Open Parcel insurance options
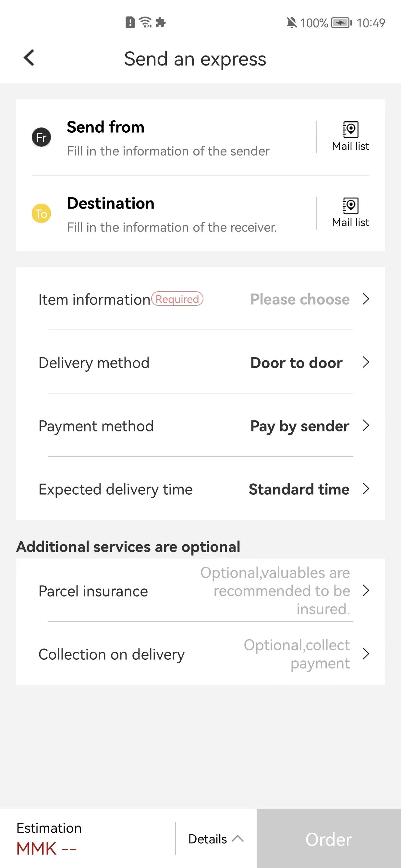 (x=200, y=590)
